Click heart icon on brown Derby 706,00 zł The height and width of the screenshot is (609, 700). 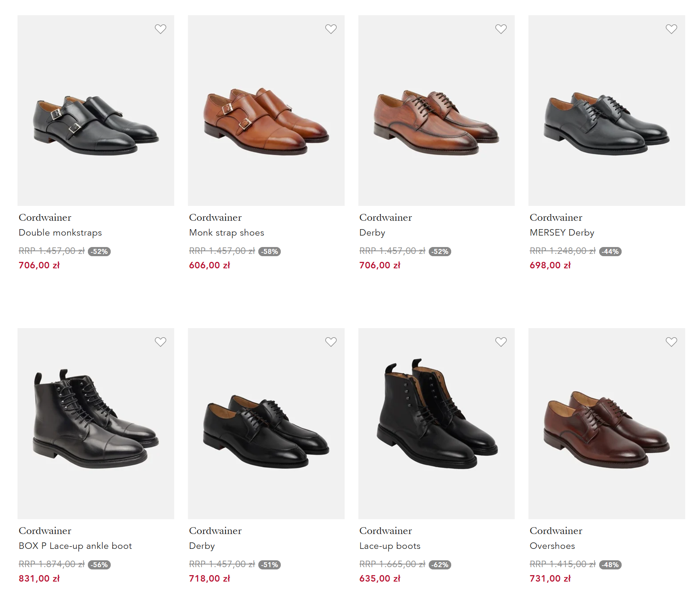point(501,29)
